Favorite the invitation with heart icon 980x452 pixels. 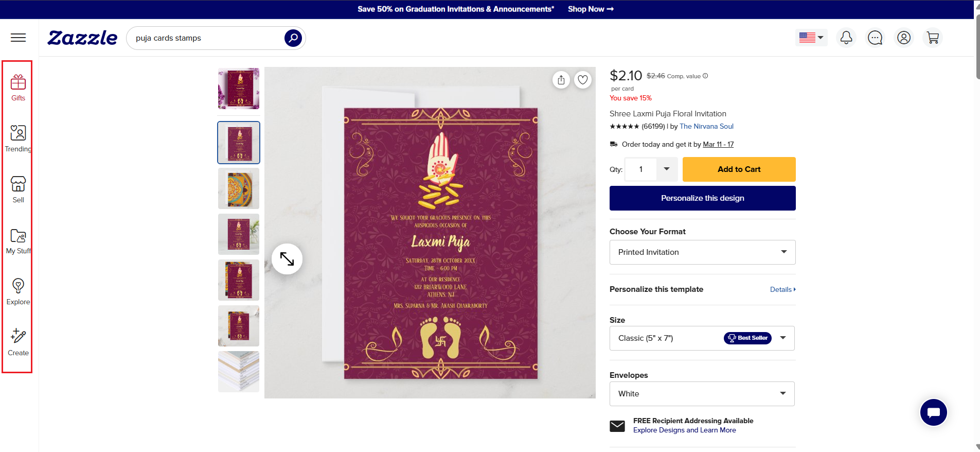[x=583, y=80]
